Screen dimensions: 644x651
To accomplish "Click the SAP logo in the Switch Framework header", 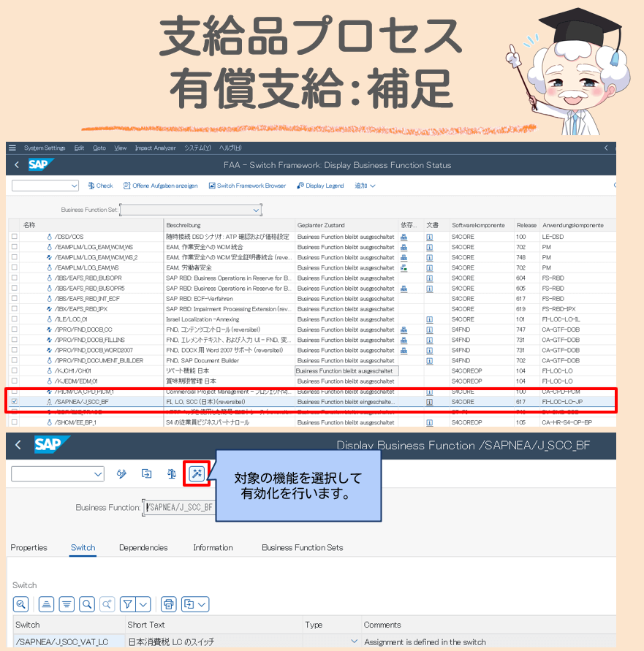I will (x=40, y=164).
